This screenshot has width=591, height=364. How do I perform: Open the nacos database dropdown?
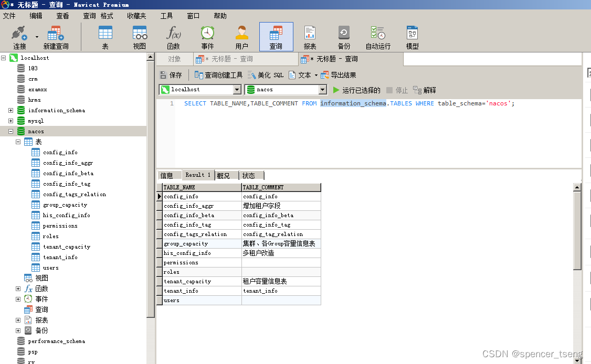click(322, 89)
